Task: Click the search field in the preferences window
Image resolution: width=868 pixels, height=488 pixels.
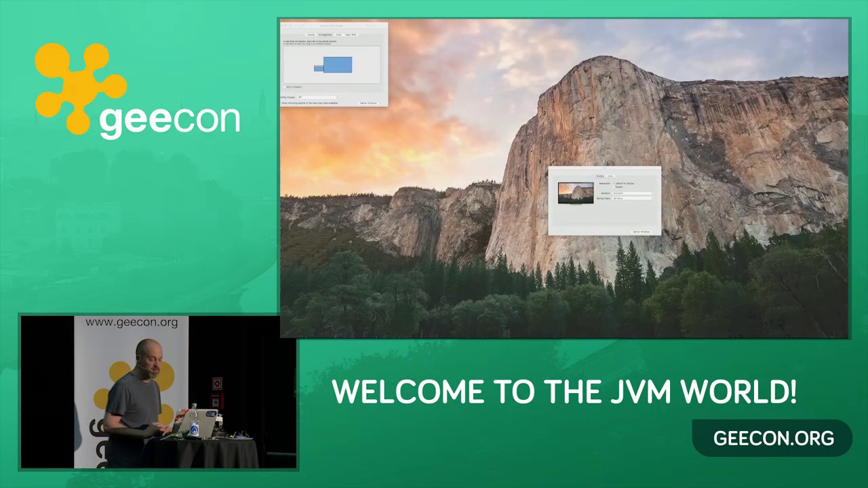Action: pos(370,25)
